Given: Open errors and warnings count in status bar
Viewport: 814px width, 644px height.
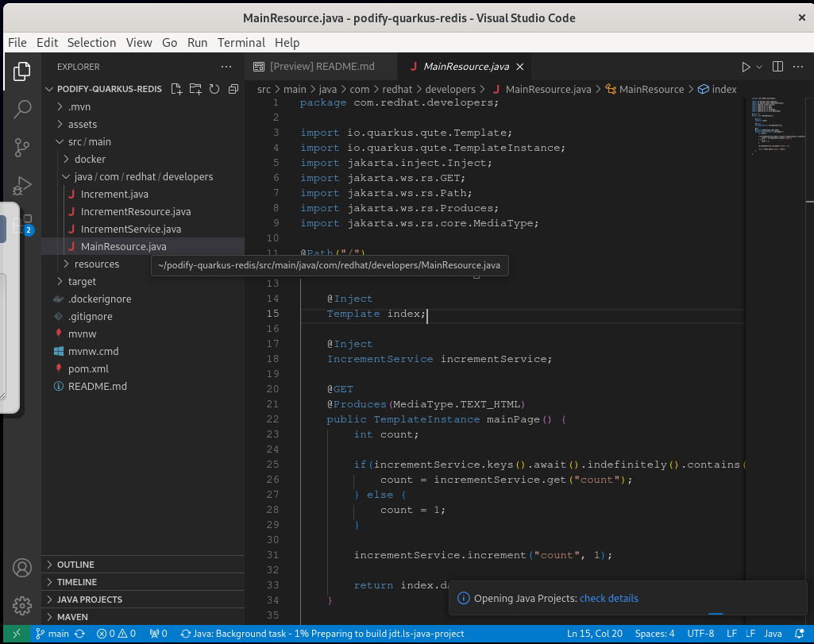Looking at the screenshot, I should pos(116,634).
